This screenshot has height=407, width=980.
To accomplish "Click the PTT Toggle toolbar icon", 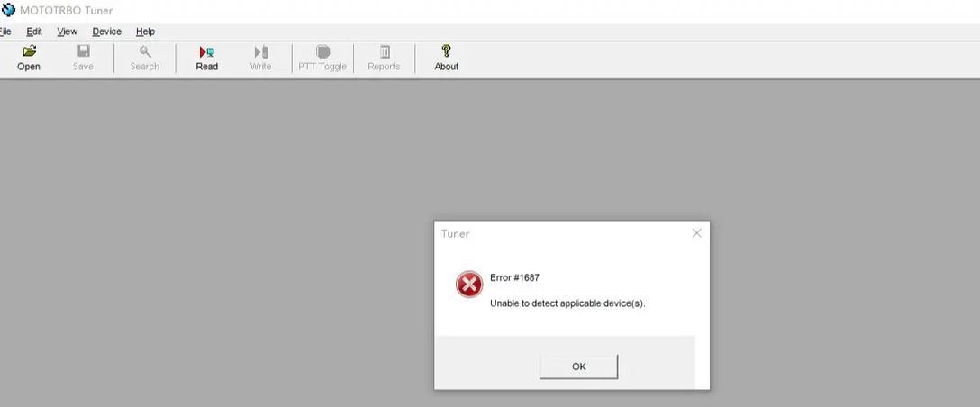I will coord(322,52).
